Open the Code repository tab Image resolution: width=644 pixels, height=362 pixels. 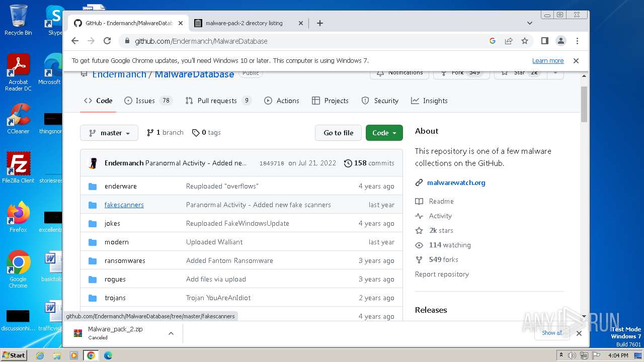[98, 101]
